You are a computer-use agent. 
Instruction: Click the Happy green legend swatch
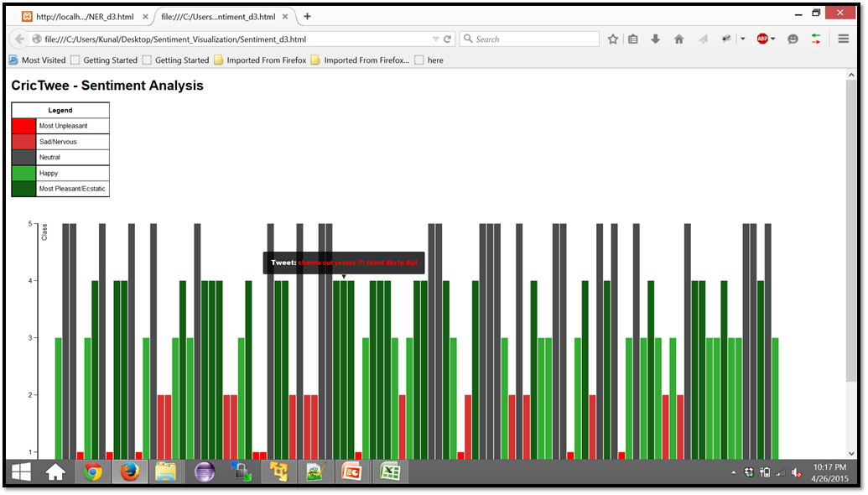23,173
